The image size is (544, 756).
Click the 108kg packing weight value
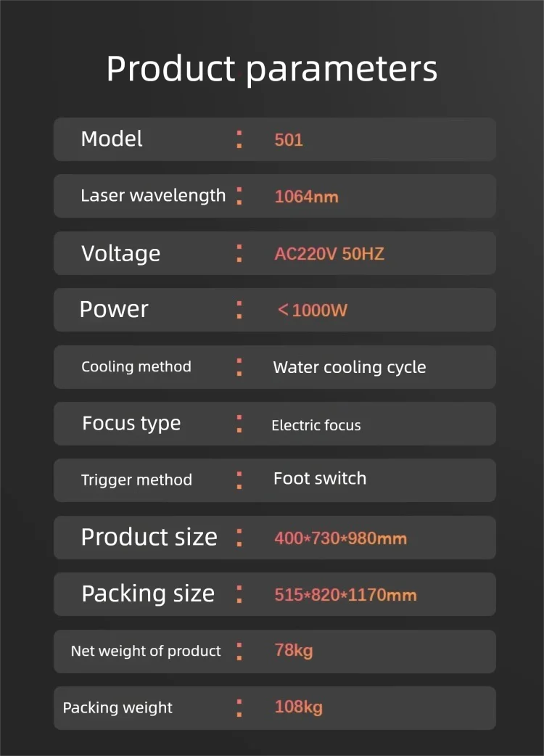pos(298,707)
